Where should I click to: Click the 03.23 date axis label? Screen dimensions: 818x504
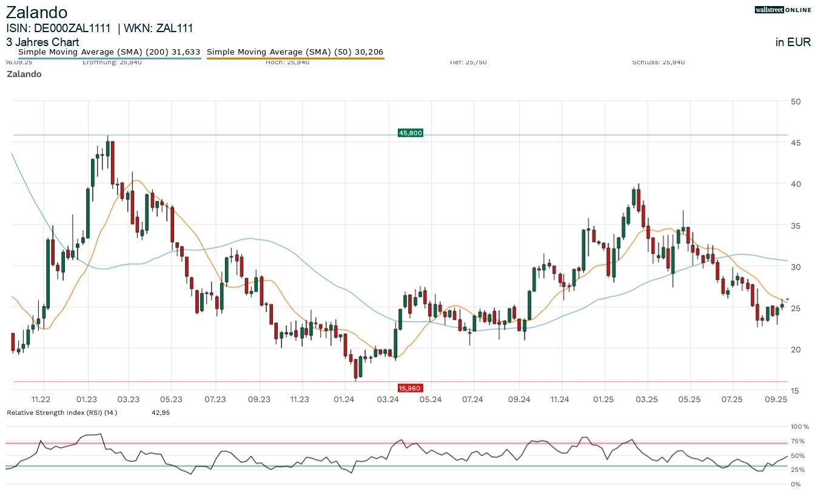point(129,400)
